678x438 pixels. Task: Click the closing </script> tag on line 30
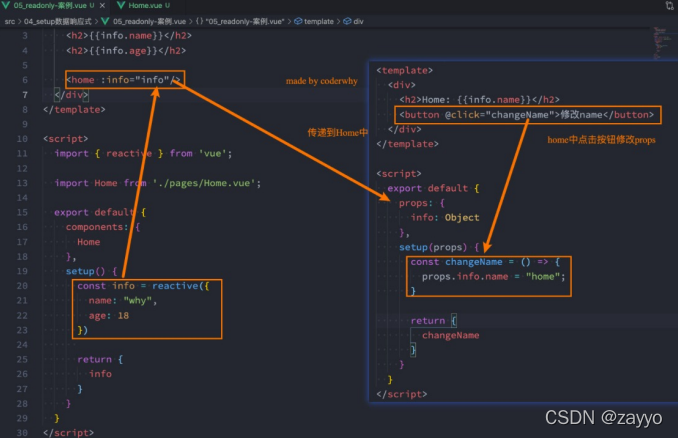coord(68,432)
